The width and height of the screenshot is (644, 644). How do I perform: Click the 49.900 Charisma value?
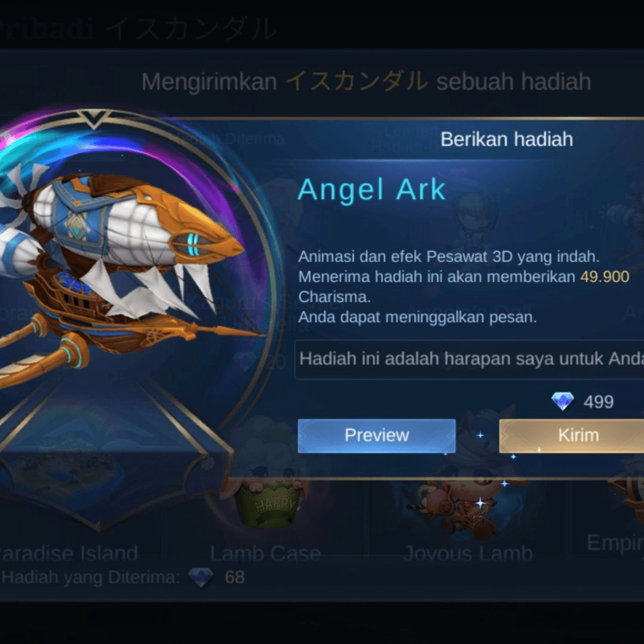coord(604,277)
